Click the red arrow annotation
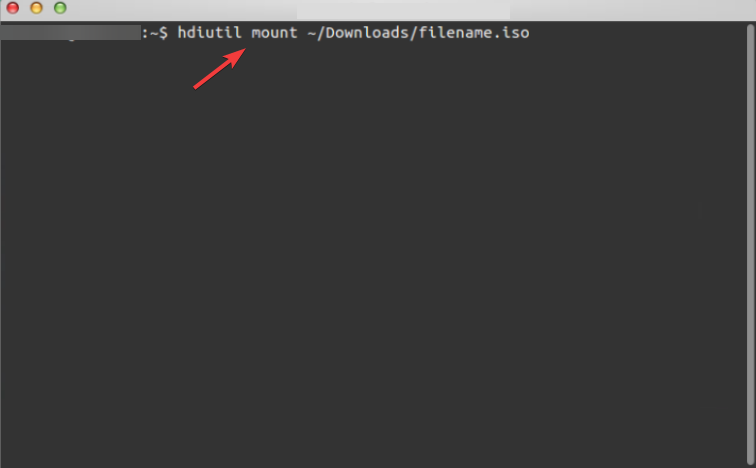The image size is (756, 468). 219,68
